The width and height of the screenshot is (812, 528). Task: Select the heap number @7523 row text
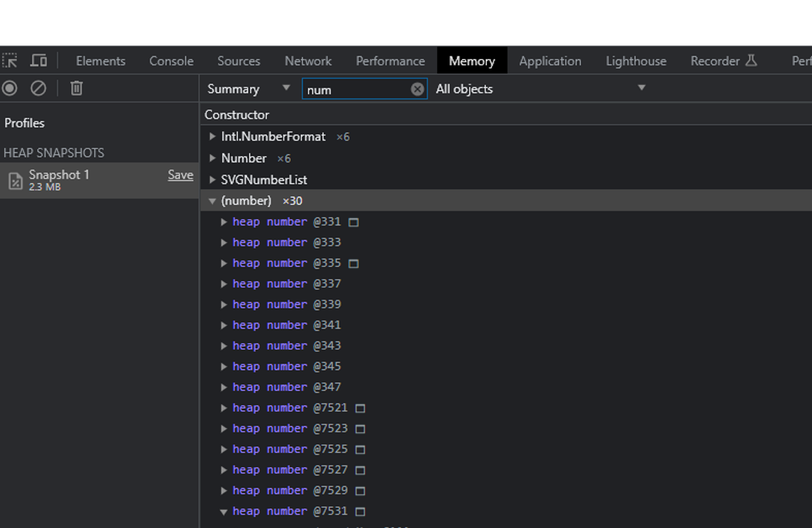290,428
